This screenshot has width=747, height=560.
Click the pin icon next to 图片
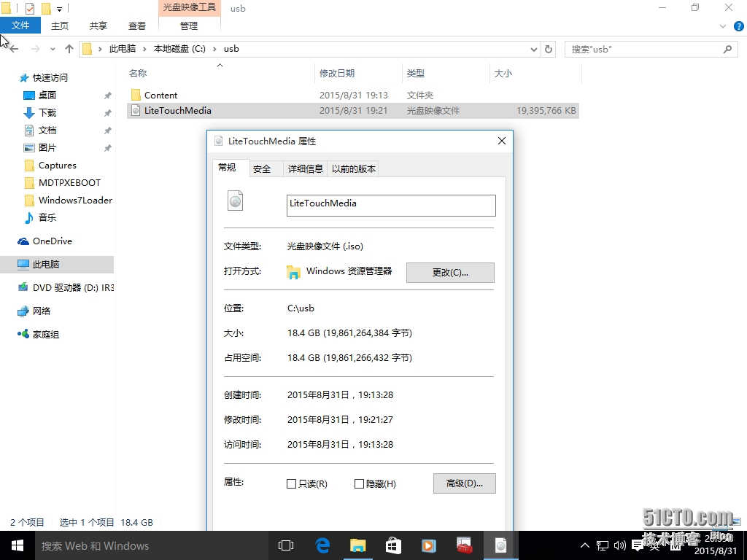(x=108, y=148)
